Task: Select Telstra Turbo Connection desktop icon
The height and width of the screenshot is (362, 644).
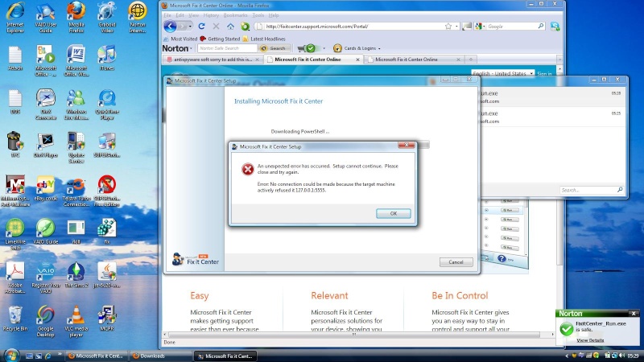Action: [76, 191]
